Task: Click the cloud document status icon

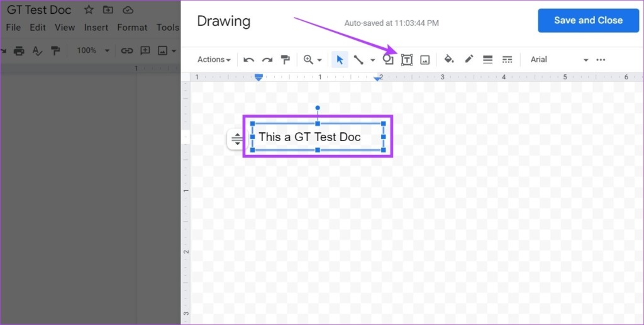Action: [x=128, y=10]
